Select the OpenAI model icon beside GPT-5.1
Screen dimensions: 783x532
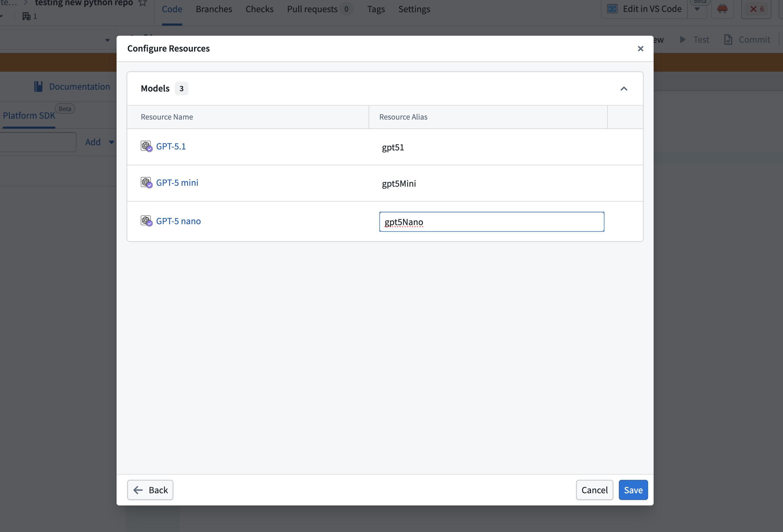(146, 146)
